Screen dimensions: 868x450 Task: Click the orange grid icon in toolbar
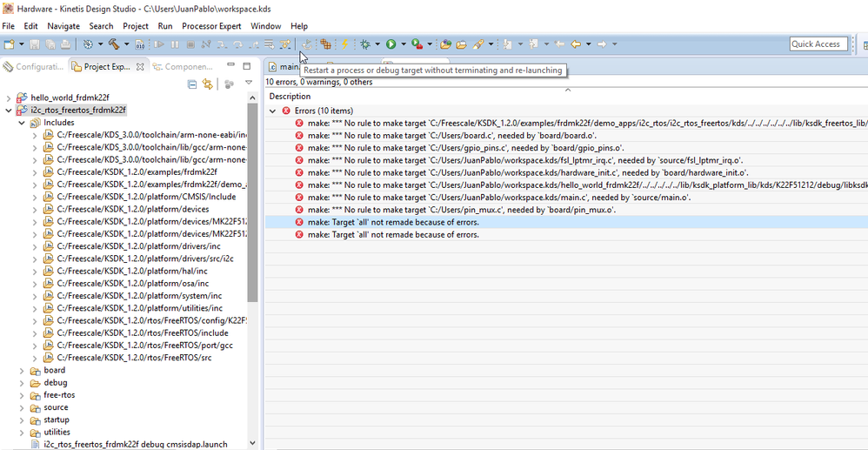(326, 44)
